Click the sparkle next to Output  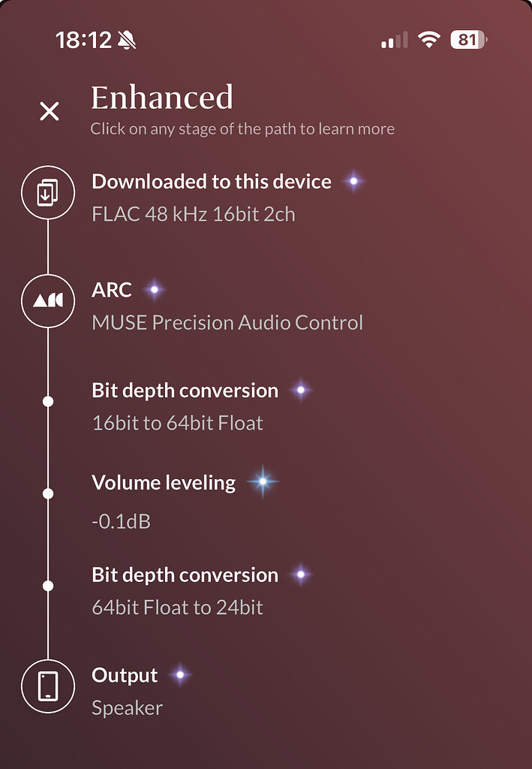[179, 675]
